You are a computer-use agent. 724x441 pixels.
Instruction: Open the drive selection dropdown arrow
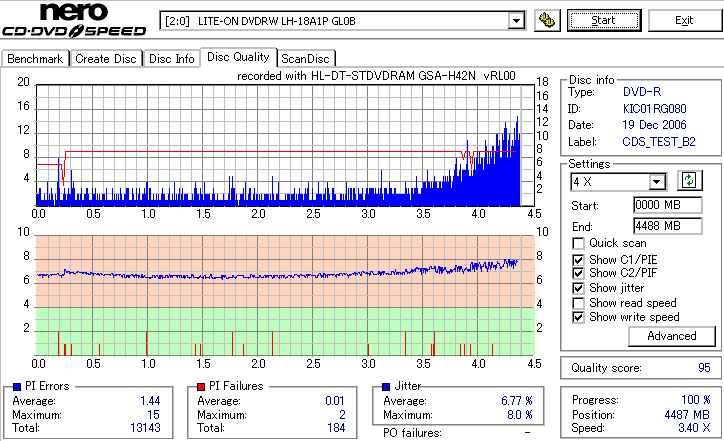(x=516, y=21)
